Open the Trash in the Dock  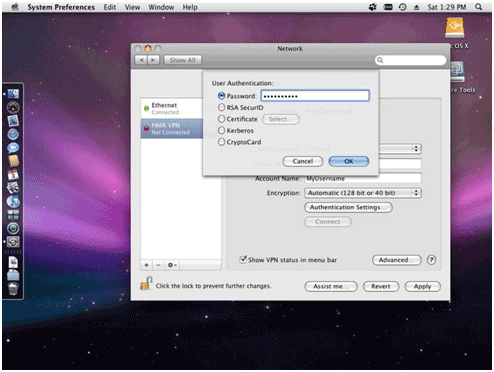13,288
